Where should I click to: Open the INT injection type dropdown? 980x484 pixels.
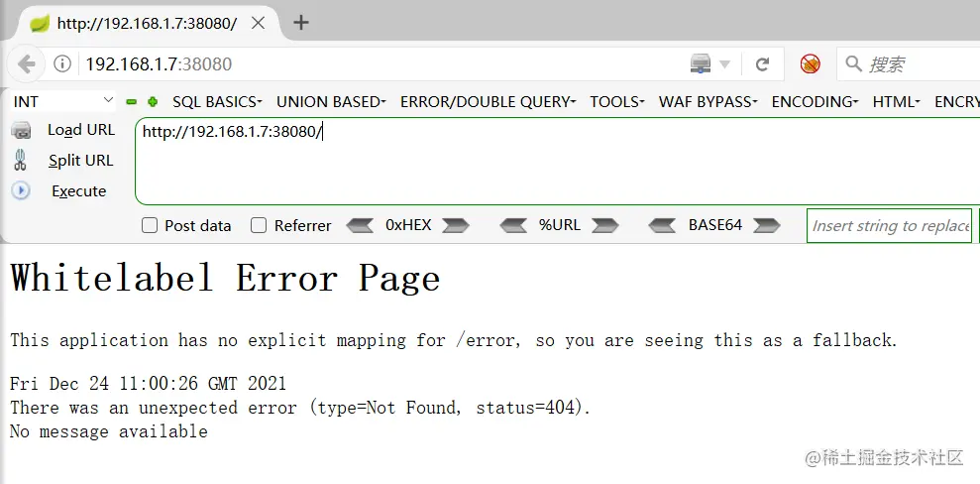[x=63, y=101]
